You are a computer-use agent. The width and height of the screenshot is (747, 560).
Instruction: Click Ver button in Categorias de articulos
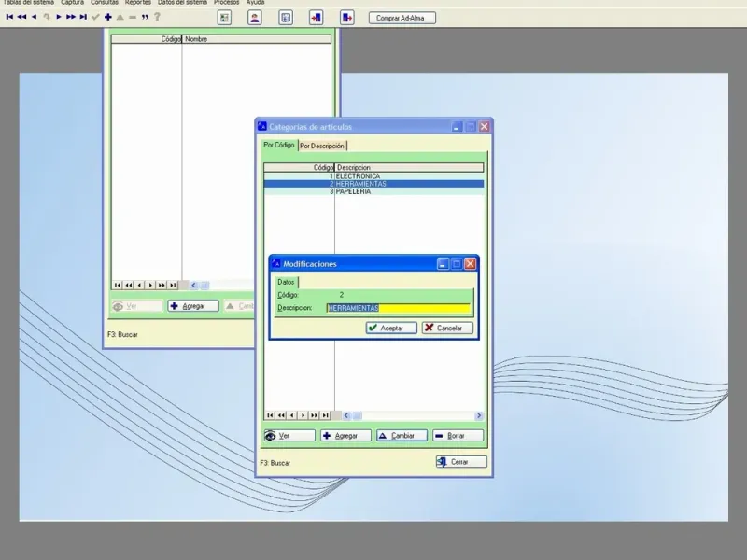pyautogui.click(x=289, y=436)
